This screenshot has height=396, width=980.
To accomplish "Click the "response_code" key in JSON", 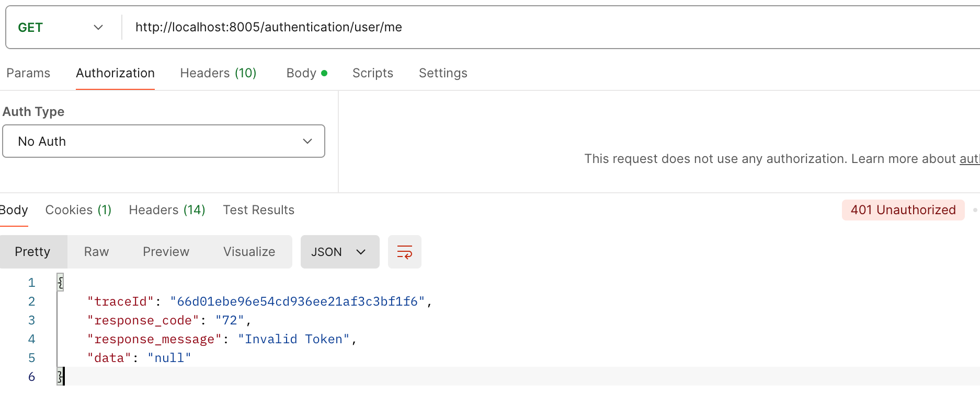I will click(143, 320).
